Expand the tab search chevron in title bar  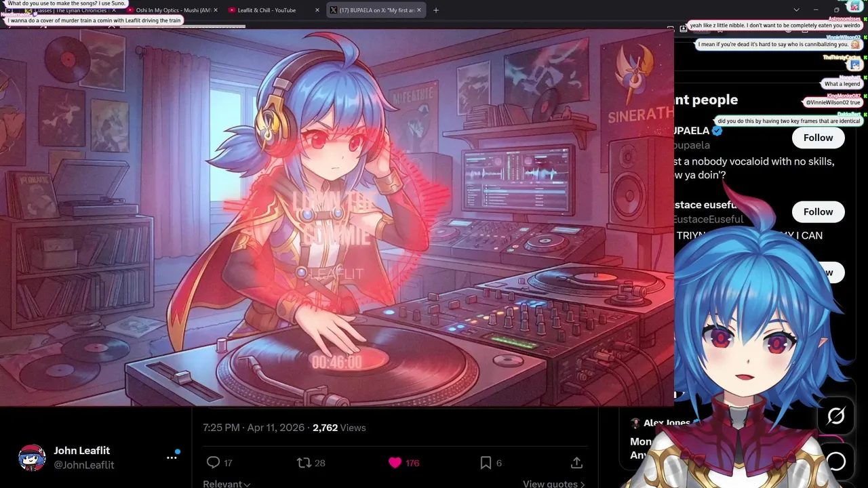click(x=797, y=10)
